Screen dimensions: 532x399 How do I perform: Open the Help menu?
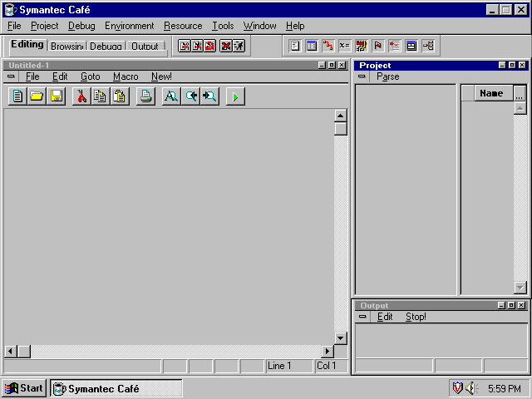coord(295,26)
